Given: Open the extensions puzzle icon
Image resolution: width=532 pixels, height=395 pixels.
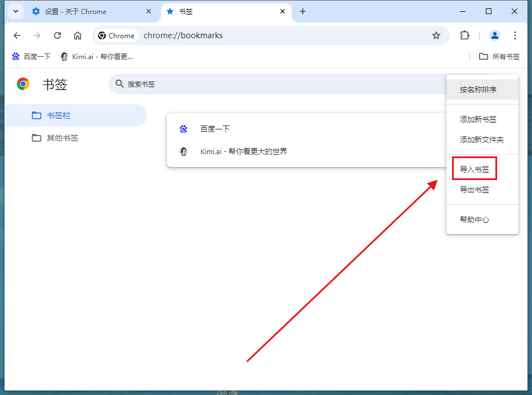Looking at the screenshot, I should pos(464,35).
